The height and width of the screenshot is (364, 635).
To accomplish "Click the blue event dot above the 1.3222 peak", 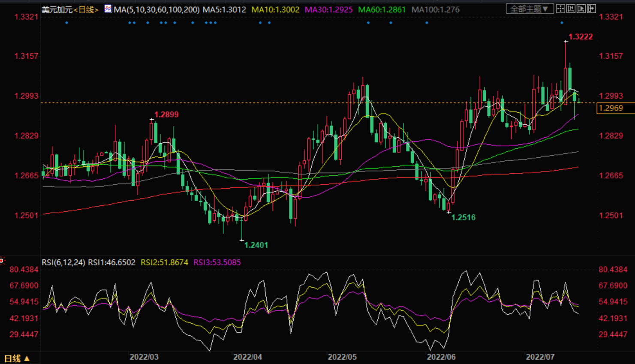I will click(x=562, y=23).
